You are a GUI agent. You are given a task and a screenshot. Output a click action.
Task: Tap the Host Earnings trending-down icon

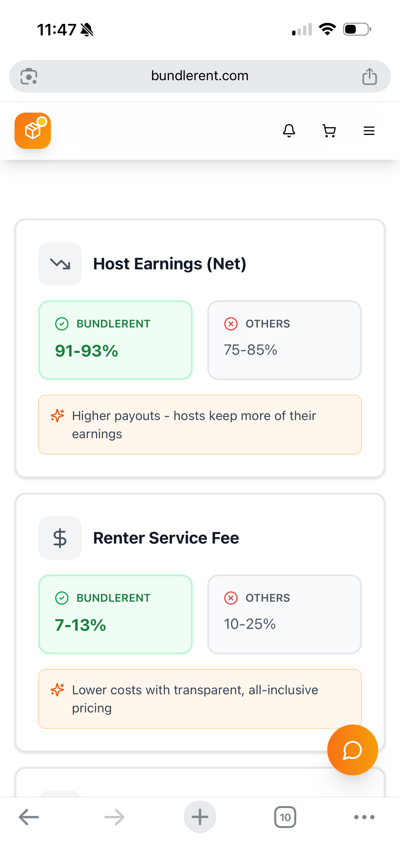[60, 264]
